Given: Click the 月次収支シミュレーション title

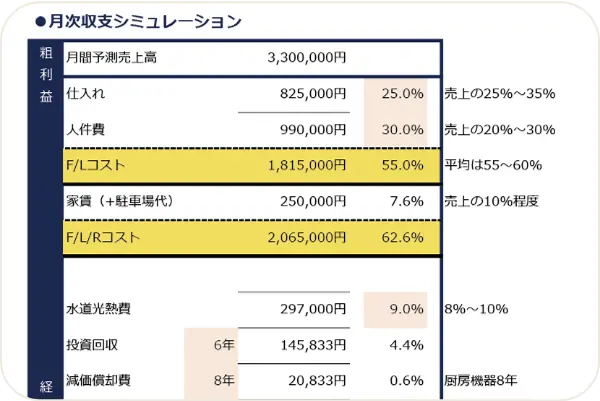Looking at the screenshot, I should tap(144, 21).
